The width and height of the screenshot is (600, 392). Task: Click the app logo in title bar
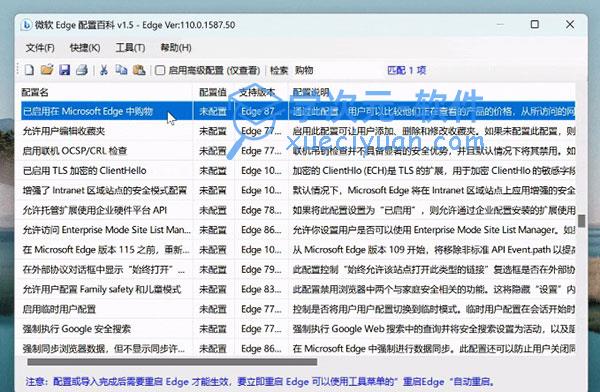(26, 25)
